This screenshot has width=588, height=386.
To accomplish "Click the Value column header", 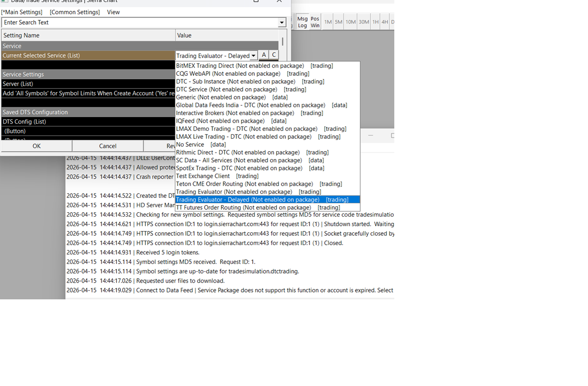I will pyautogui.click(x=227, y=35).
